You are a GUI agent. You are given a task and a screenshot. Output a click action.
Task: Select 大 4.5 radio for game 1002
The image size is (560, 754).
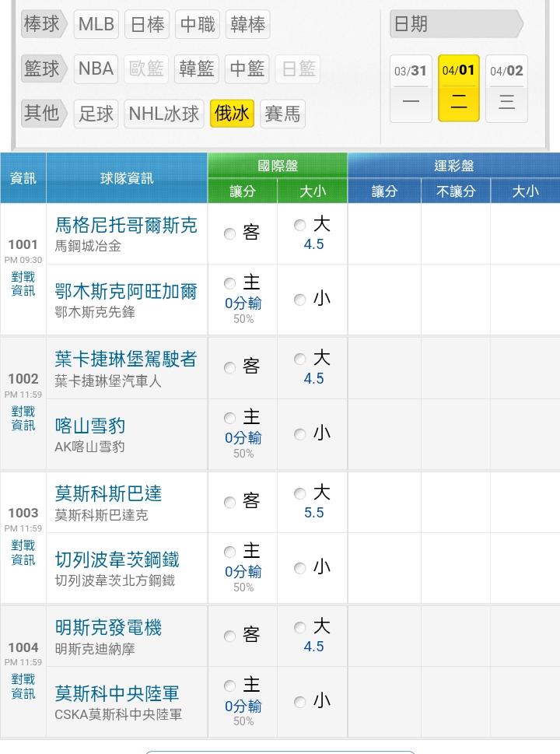point(300,359)
